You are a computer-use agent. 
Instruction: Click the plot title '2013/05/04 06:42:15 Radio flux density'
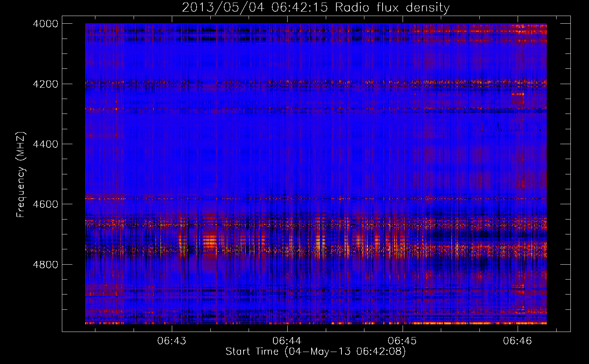click(x=316, y=7)
